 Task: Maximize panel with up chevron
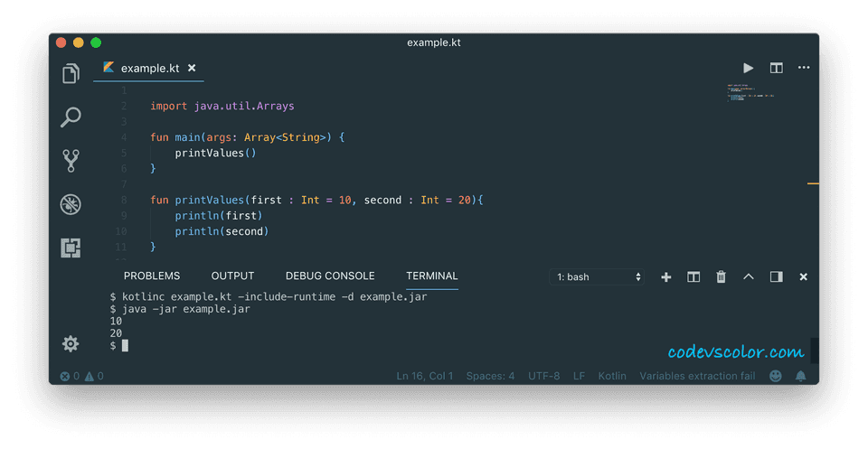pos(749,277)
